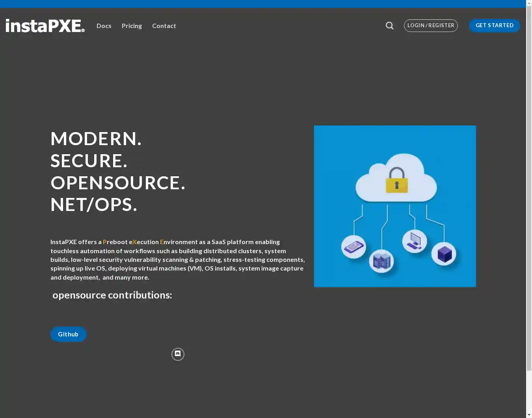Click the 'MODERN.' headline text
This screenshot has height=418, width=532.
[96, 139]
